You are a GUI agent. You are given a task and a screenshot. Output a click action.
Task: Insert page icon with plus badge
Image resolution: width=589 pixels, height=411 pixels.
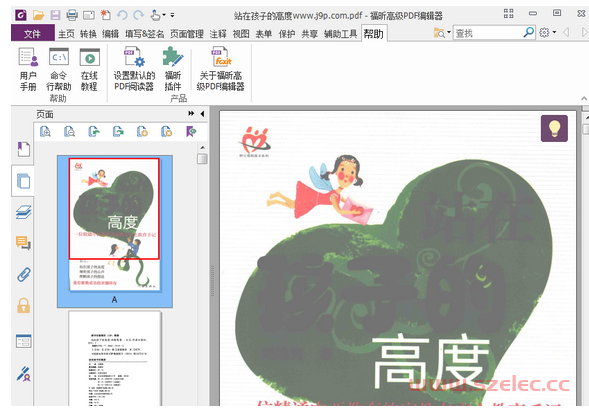pos(142,131)
